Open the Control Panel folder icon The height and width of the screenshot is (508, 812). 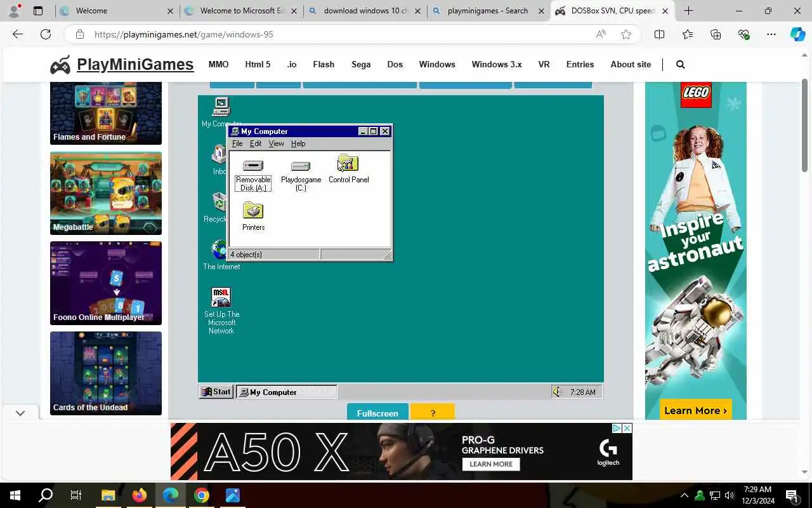point(348,169)
